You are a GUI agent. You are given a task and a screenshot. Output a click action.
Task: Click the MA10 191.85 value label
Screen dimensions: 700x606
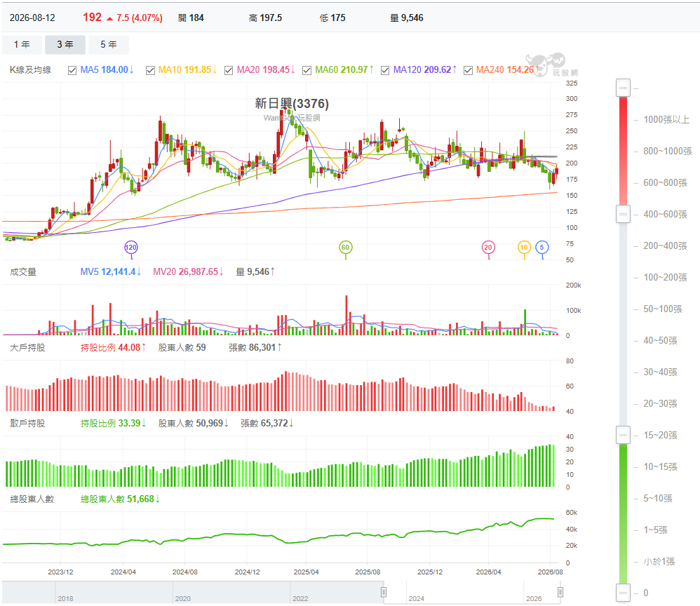pyautogui.click(x=187, y=70)
